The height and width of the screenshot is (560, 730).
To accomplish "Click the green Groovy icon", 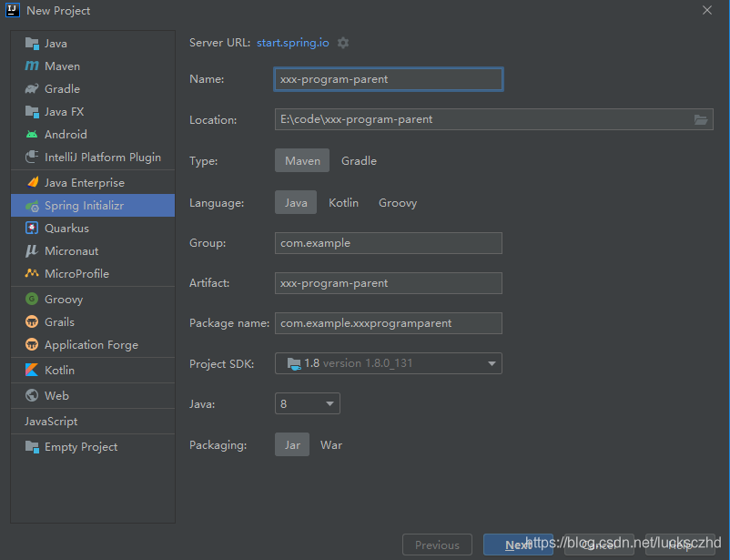I will click(x=32, y=299).
